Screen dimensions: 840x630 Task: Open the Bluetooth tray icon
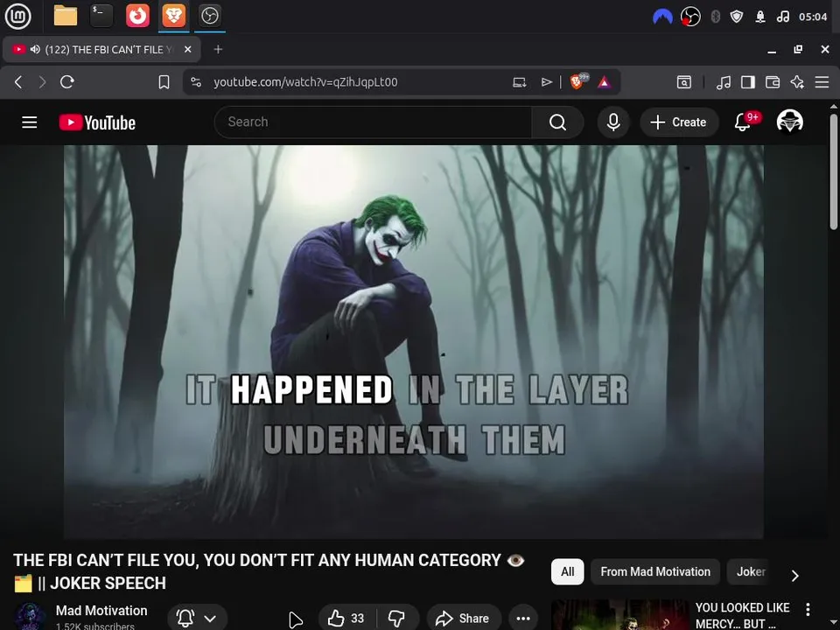click(715, 17)
